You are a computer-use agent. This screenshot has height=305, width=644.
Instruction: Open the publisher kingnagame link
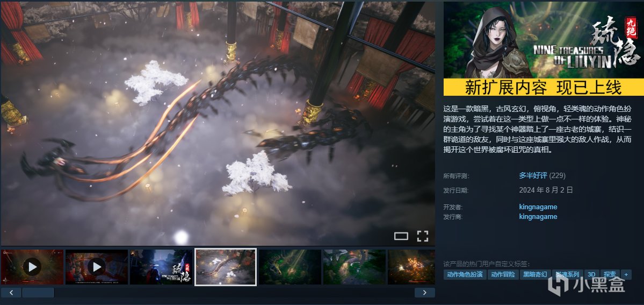(538, 216)
